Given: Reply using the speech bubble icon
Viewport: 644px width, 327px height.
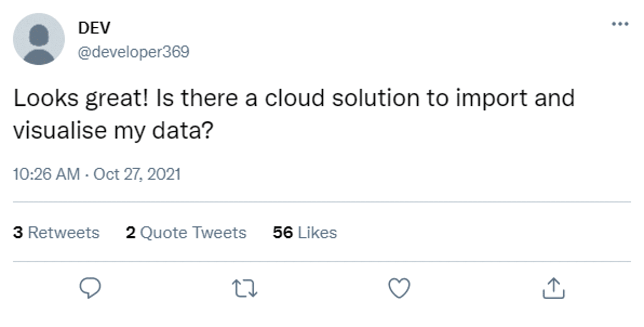Looking at the screenshot, I should click(x=90, y=288).
